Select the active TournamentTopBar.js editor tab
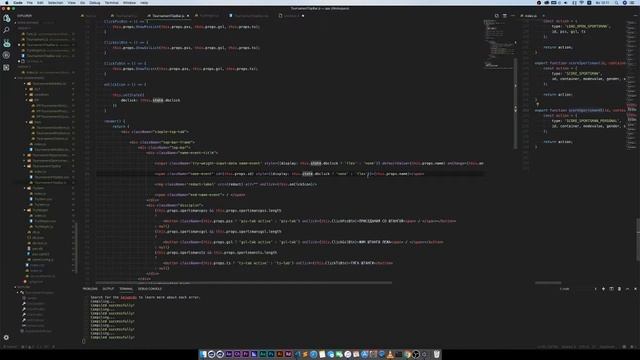Screen dimensions: 640x360 168,16
